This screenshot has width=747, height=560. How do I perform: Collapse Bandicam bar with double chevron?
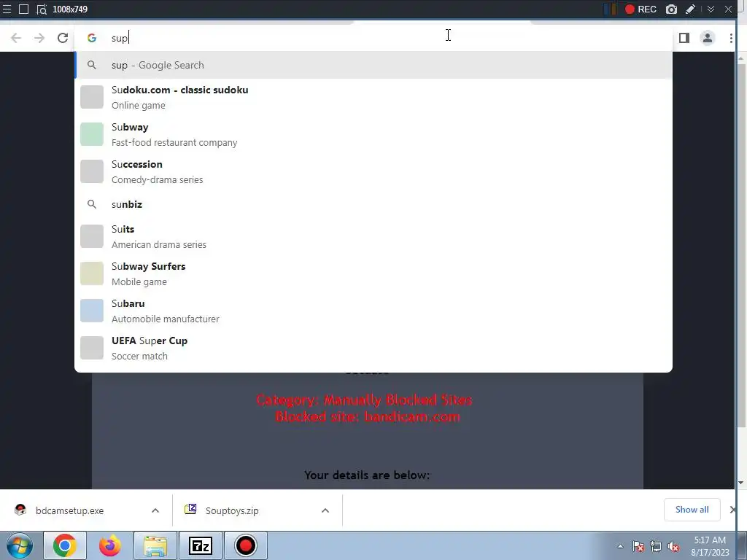click(x=711, y=9)
